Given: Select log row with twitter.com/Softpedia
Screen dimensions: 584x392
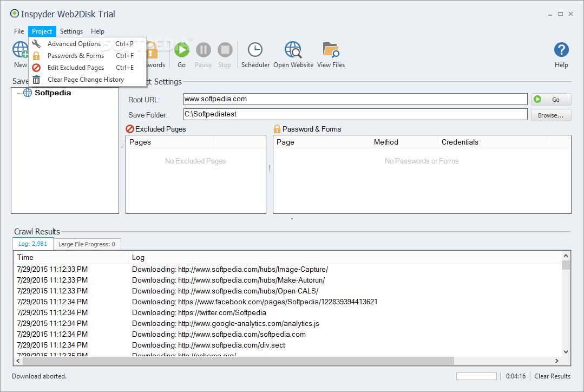Looking at the screenshot, I should [x=287, y=312].
